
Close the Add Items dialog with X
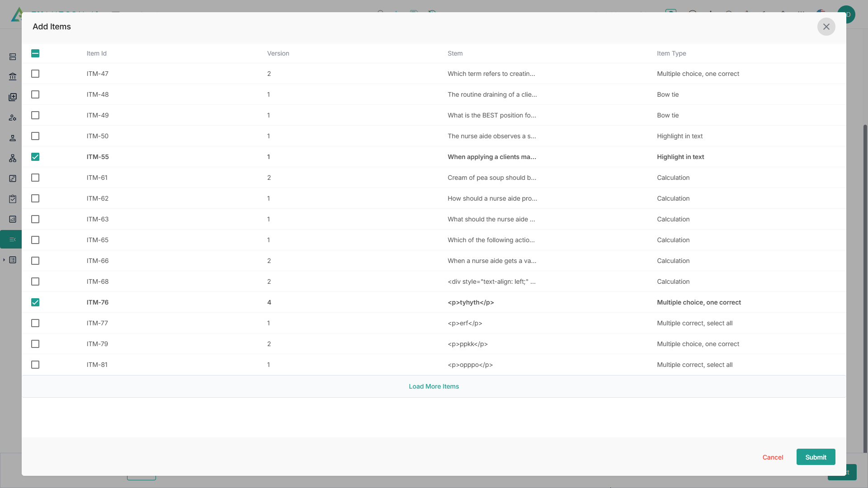[x=826, y=27]
